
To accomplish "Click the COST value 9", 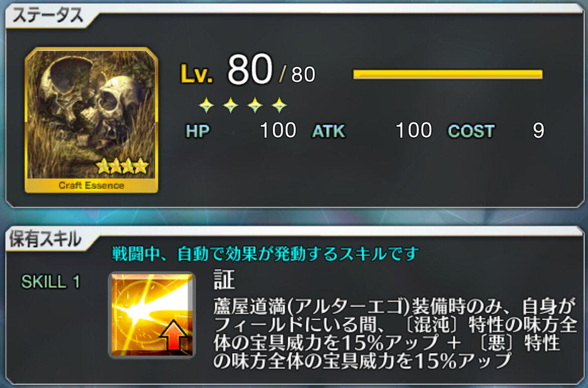I will pos(539,131).
